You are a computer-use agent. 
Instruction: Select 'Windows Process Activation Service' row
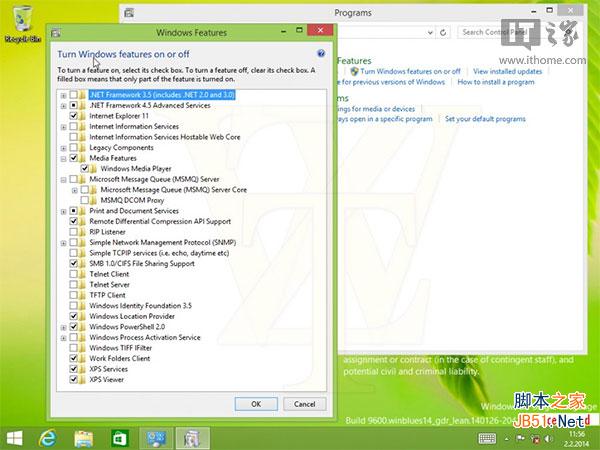tap(145, 338)
